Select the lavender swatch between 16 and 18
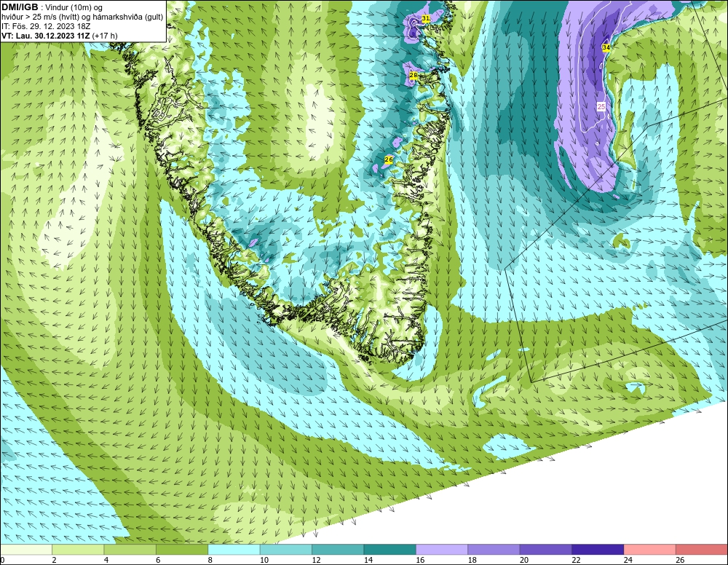 point(442,550)
